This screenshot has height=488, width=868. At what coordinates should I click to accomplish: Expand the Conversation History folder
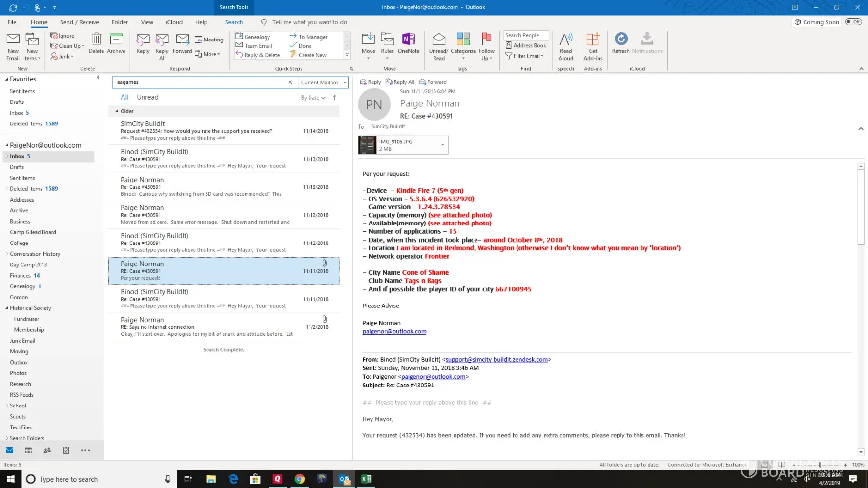(x=6, y=254)
